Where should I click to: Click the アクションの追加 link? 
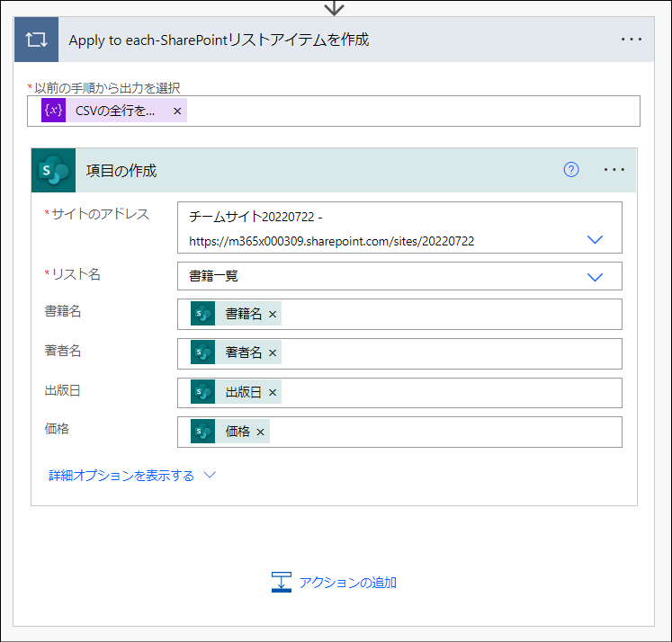point(347,583)
